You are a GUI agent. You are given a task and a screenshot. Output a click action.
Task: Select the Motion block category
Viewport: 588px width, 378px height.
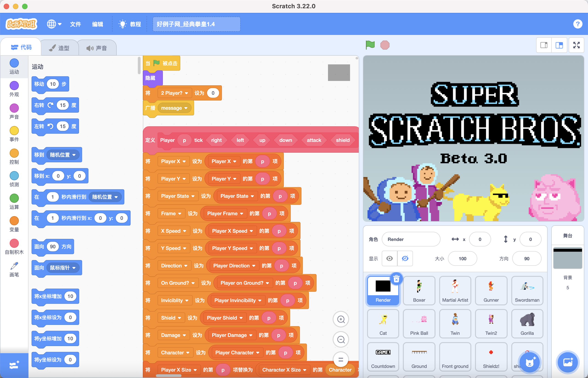(x=14, y=66)
